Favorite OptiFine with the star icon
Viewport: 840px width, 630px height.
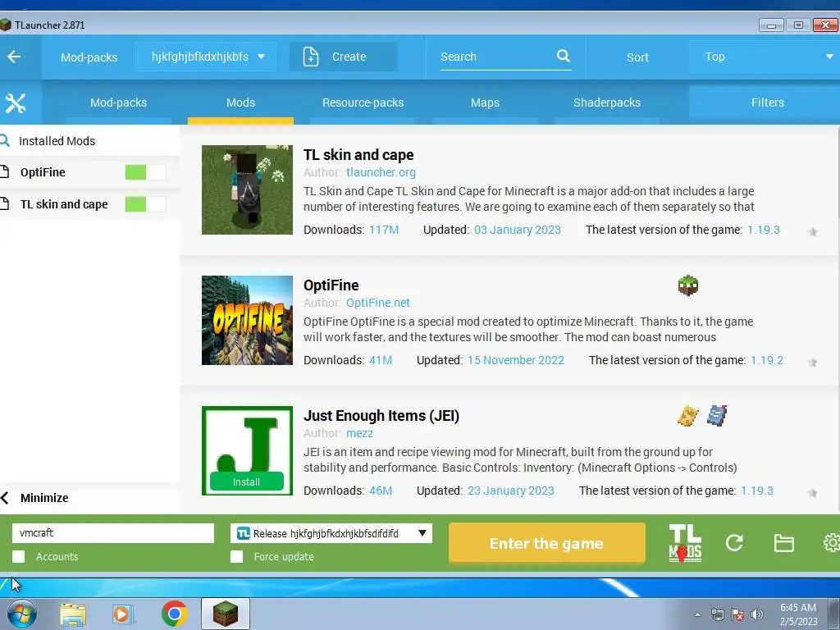coord(813,363)
